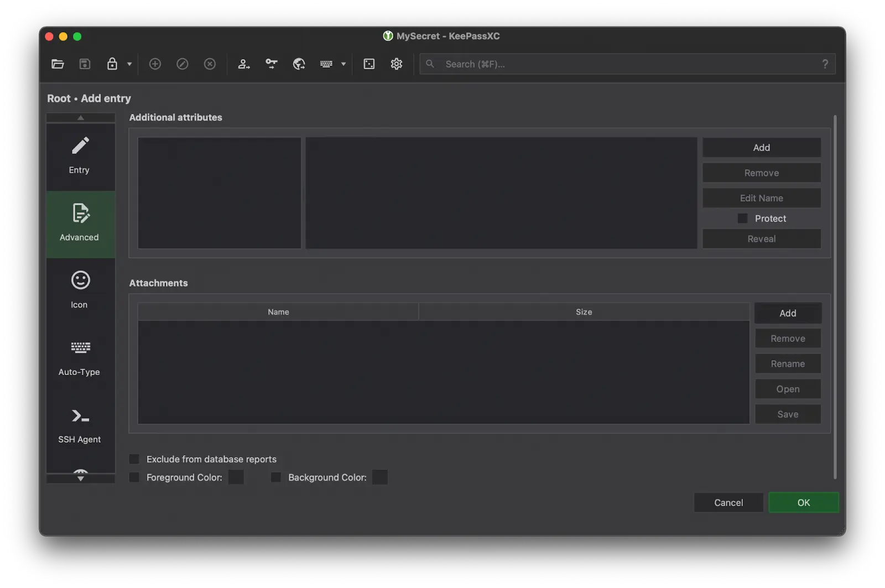Check Exclude from database reports
Image resolution: width=885 pixels, height=588 pixels.
134,459
